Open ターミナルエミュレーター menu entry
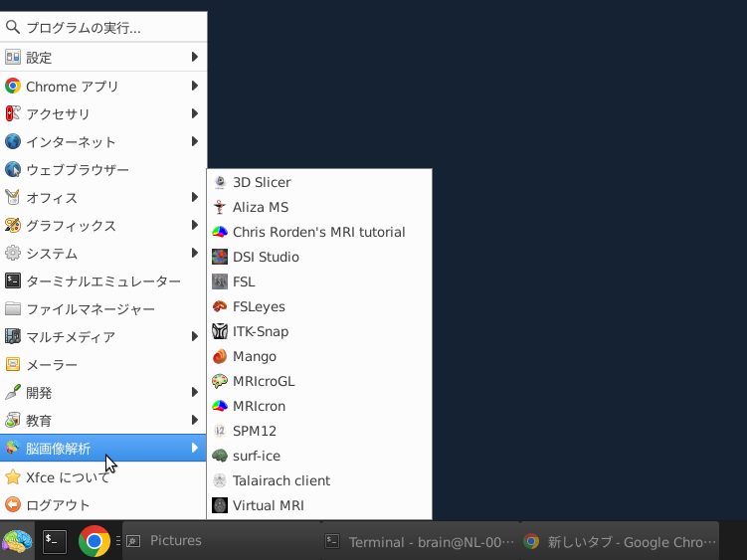Viewport: 747px width, 560px height. point(103,281)
